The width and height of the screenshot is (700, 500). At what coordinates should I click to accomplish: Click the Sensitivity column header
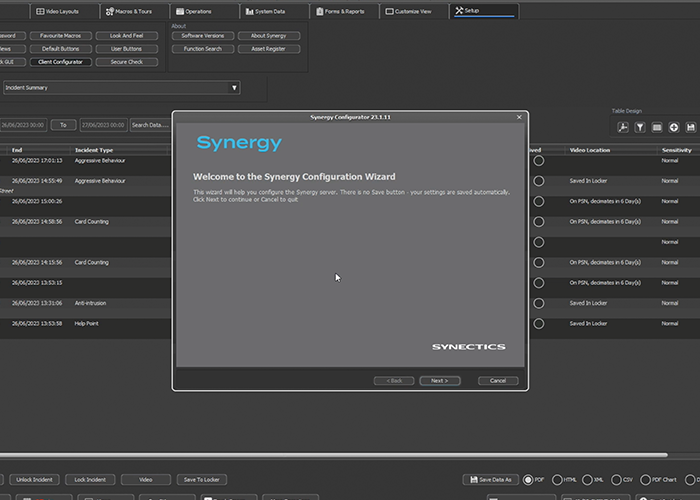pyautogui.click(x=677, y=150)
